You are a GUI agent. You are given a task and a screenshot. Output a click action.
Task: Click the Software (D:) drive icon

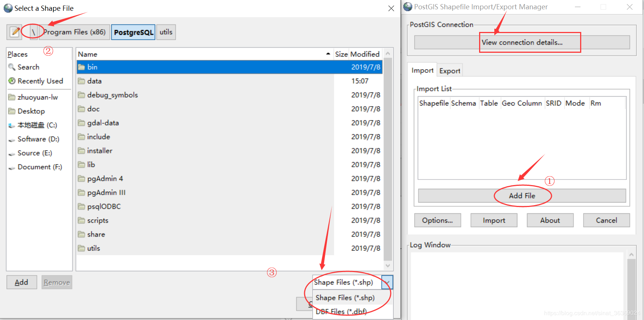(12, 140)
